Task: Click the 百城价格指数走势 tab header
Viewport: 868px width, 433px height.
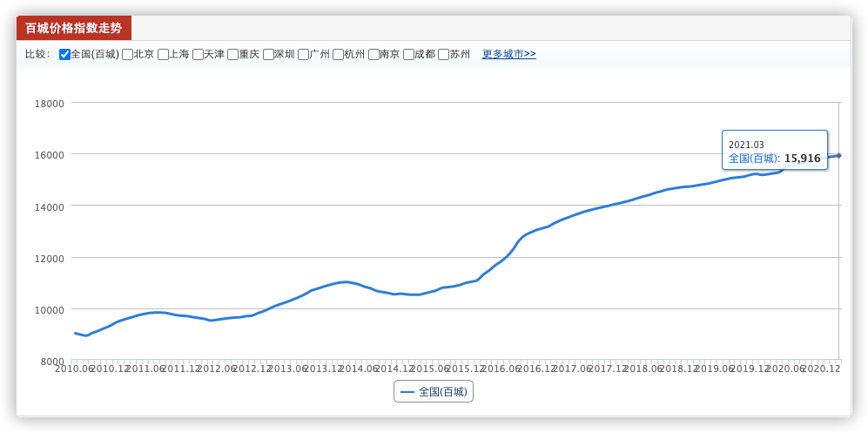Action: pos(74,28)
